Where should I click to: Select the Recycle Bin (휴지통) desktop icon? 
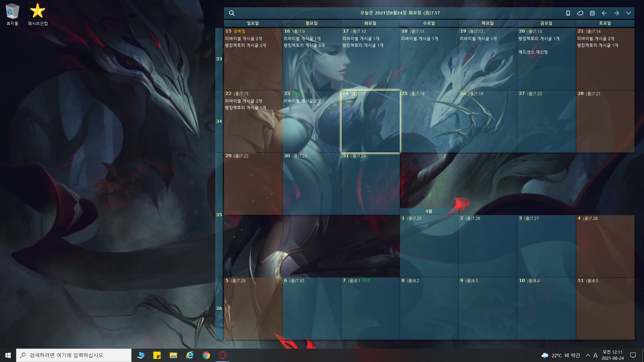(12, 14)
